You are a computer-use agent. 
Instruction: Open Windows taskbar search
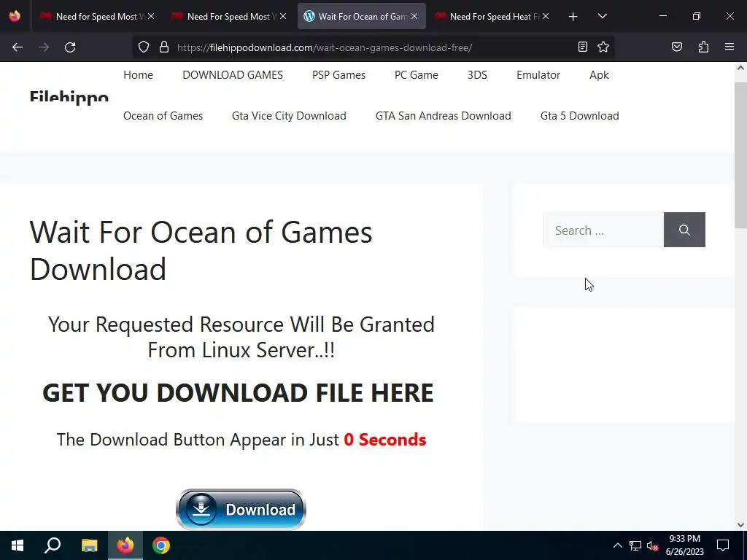[53, 545]
